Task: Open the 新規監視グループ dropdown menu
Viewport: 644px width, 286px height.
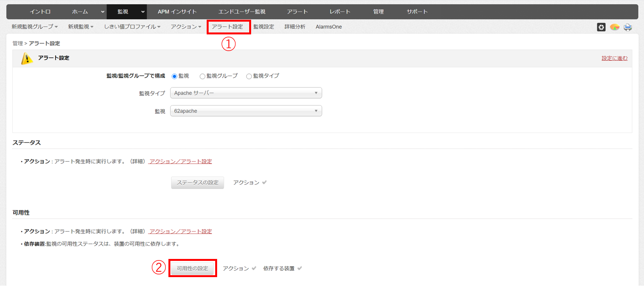Action: point(35,27)
